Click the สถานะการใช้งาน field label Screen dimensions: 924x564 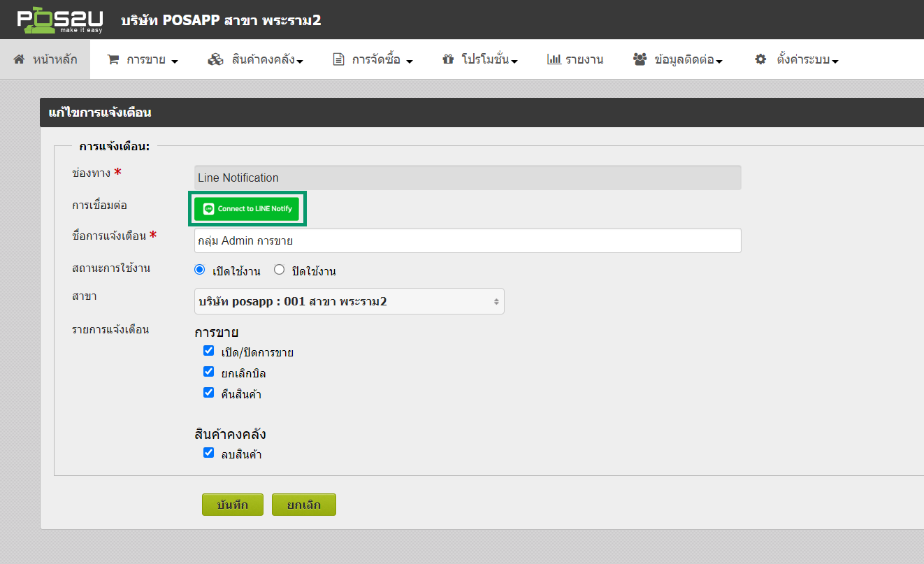[111, 268]
